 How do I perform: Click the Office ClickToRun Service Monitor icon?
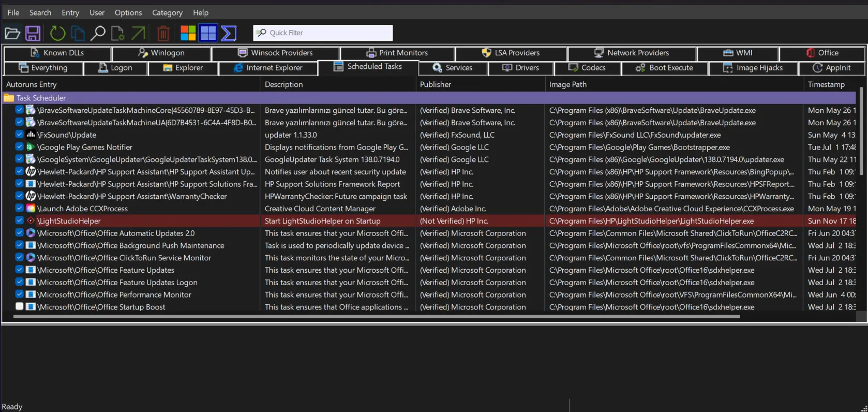31,257
